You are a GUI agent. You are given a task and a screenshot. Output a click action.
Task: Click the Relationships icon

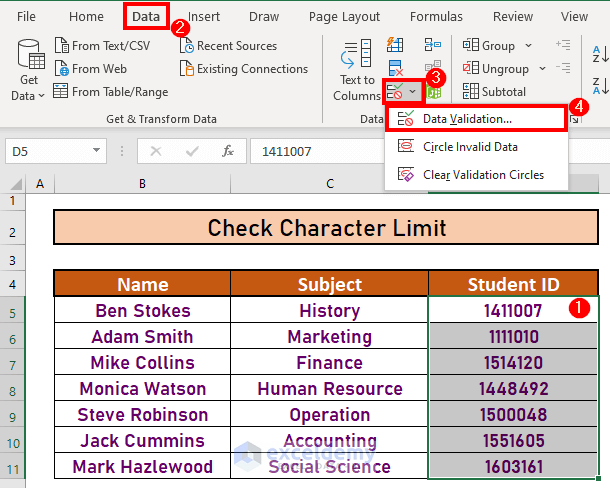(x=433, y=67)
